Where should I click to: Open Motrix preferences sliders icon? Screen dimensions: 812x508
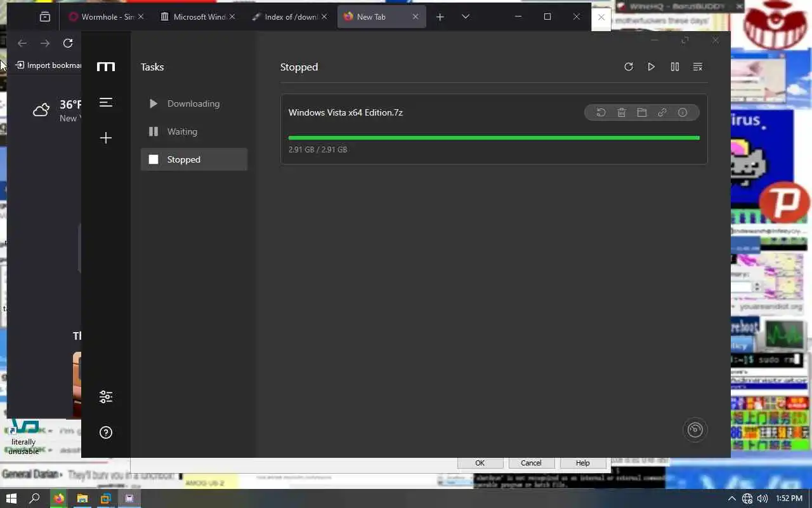point(106,397)
